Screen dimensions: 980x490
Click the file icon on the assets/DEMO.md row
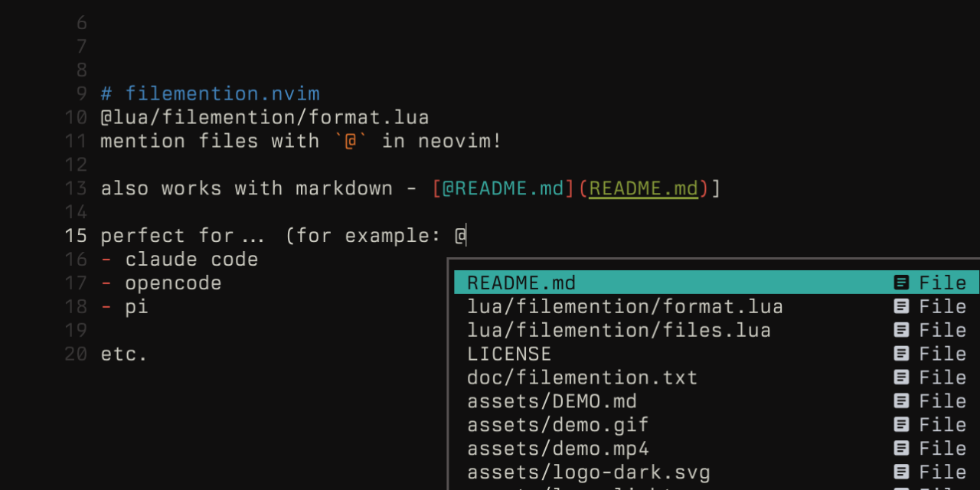tap(902, 401)
